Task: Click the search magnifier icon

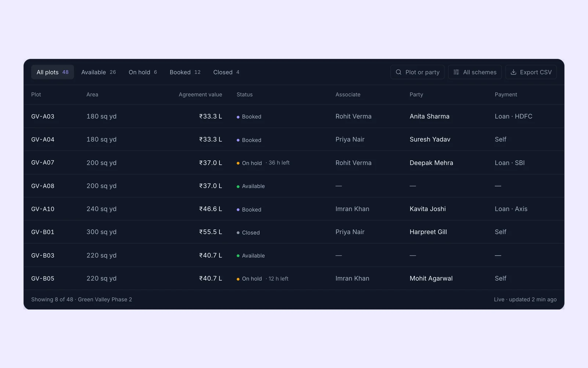Action: 398,72
